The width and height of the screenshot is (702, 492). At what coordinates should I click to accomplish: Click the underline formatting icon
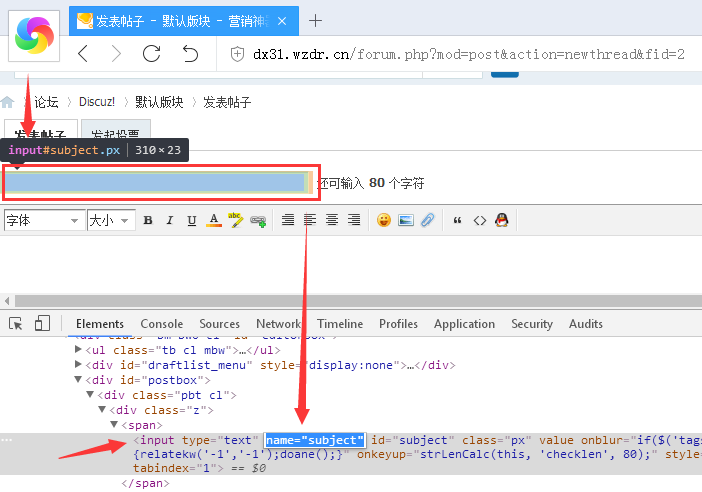tap(191, 220)
